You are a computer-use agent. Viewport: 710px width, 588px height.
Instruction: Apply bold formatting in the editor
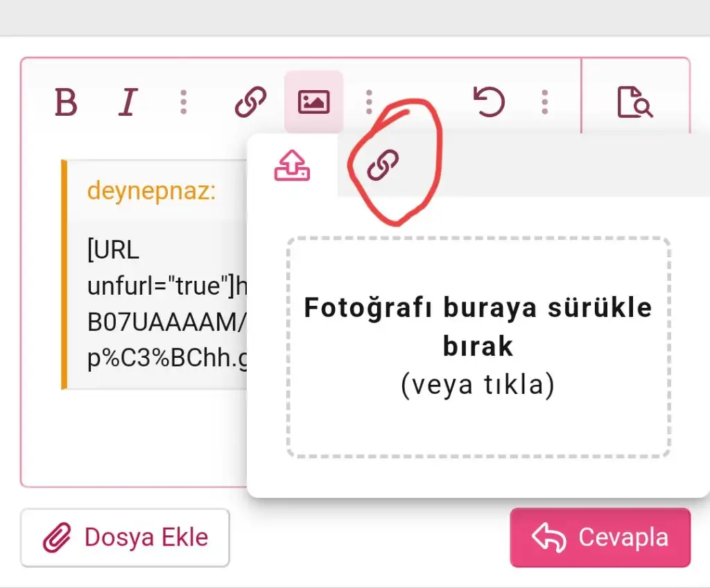pyautogui.click(x=65, y=103)
